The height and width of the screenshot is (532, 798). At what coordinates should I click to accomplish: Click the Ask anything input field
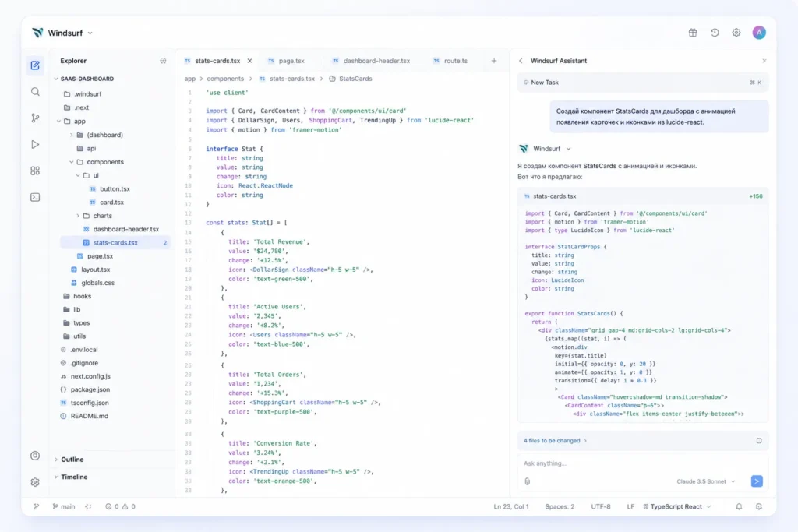[643, 463]
